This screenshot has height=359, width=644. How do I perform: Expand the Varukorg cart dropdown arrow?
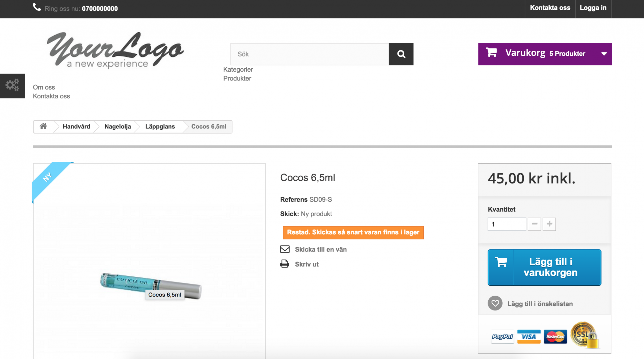pos(604,54)
